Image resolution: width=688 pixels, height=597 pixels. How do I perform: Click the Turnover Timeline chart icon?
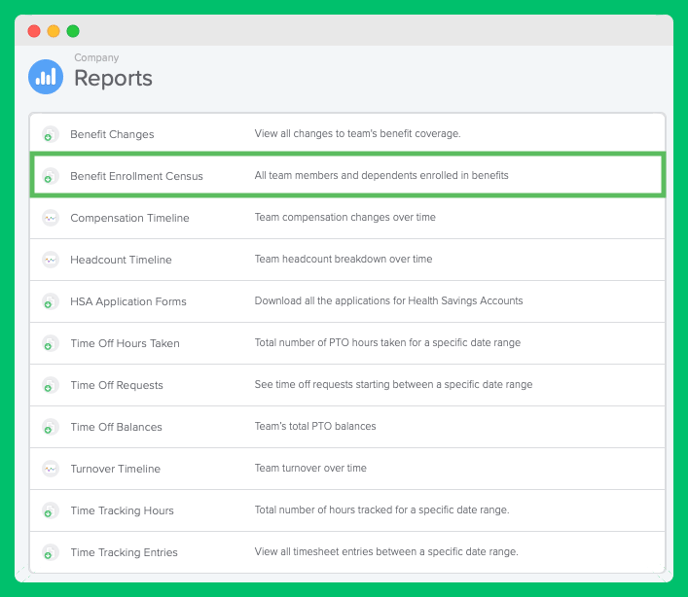click(x=50, y=468)
